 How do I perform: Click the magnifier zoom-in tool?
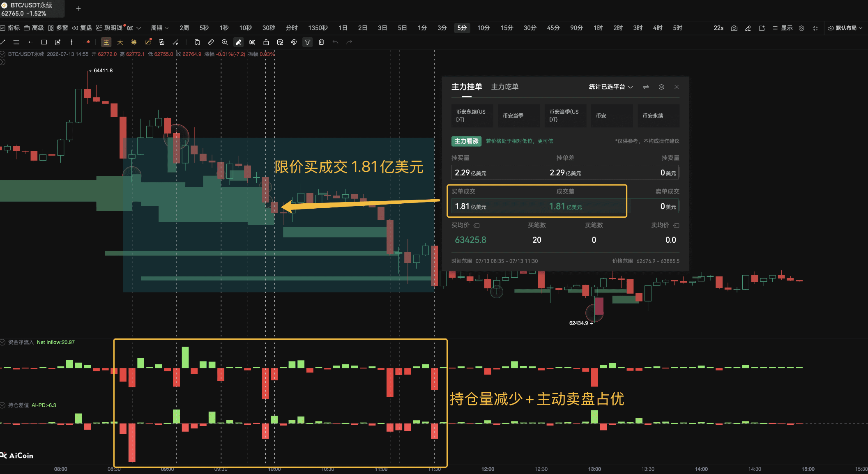pos(225,42)
